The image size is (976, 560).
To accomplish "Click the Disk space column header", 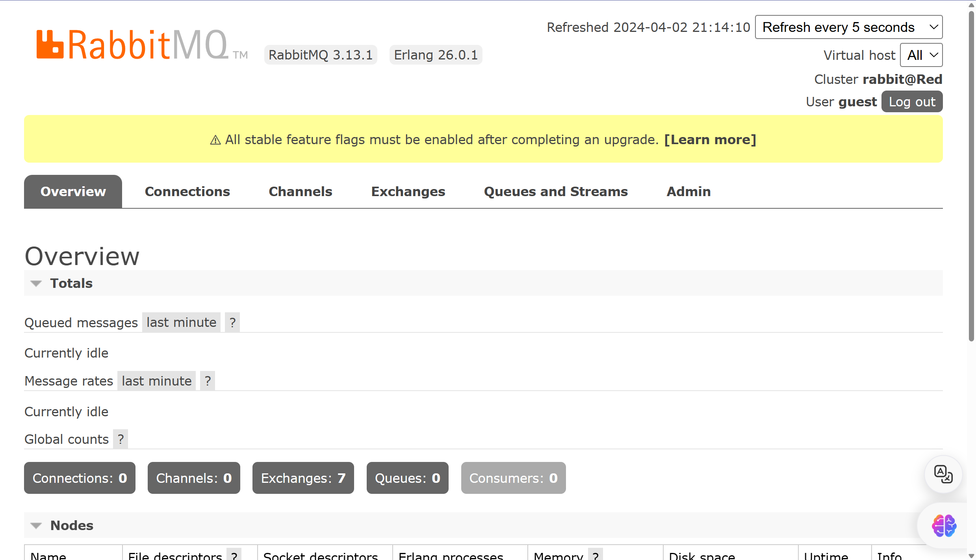I will click(x=702, y=555).
